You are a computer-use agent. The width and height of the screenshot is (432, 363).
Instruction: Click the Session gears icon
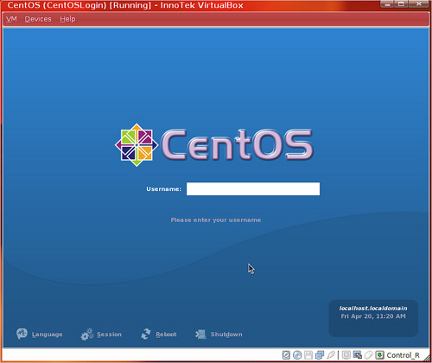[87, 334]
